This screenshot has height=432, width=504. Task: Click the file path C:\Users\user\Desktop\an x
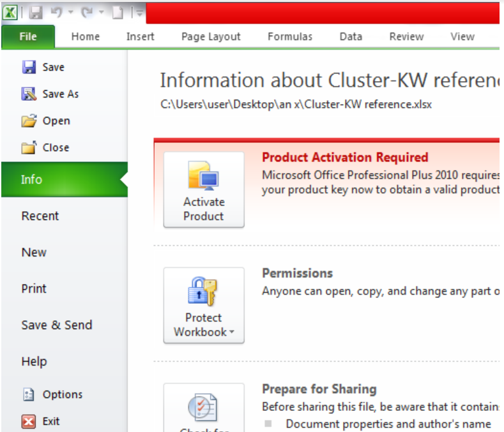(x=296, y=105)
